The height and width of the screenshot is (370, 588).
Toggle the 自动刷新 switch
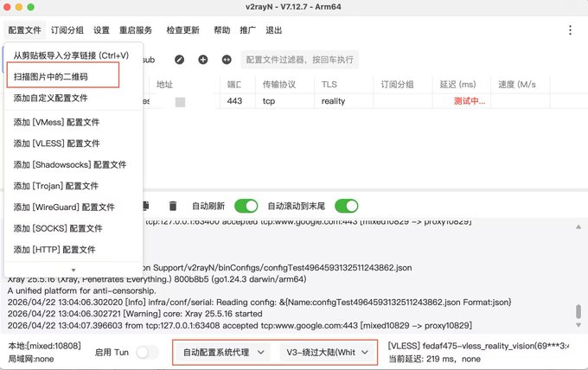(246, 206)
